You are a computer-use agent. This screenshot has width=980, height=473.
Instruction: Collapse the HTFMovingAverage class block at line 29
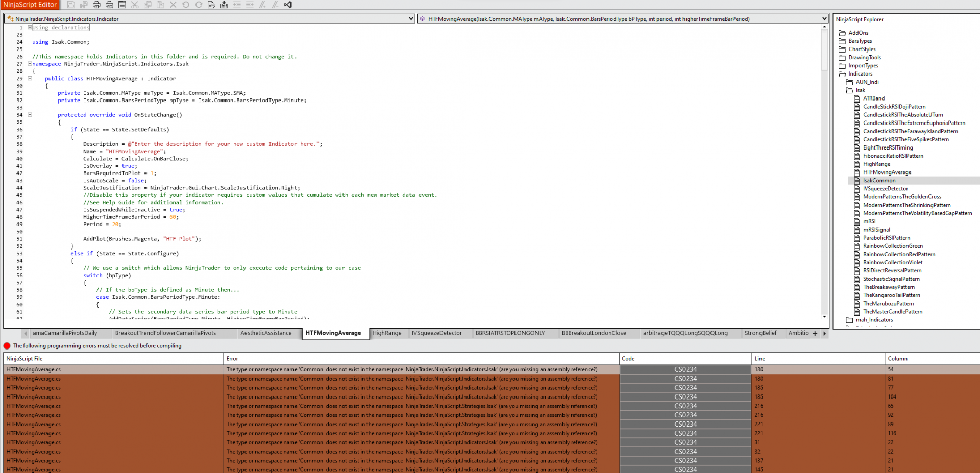[30, 78]
